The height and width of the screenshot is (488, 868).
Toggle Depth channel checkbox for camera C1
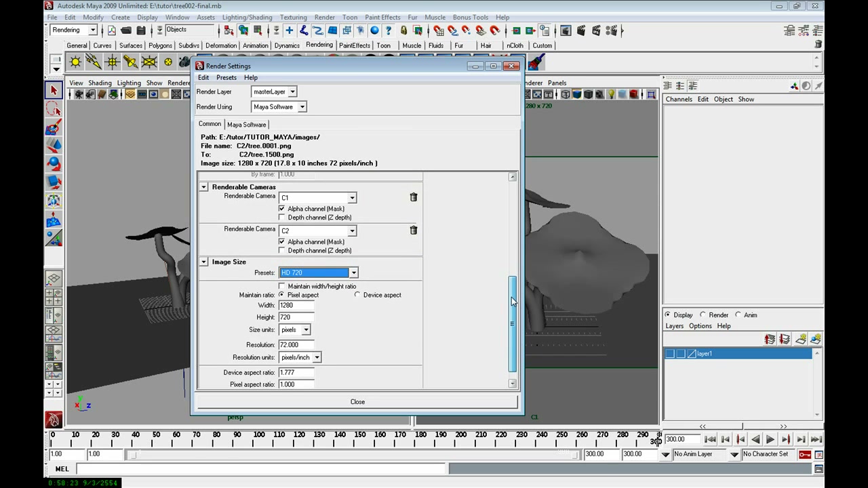[282, 218]
